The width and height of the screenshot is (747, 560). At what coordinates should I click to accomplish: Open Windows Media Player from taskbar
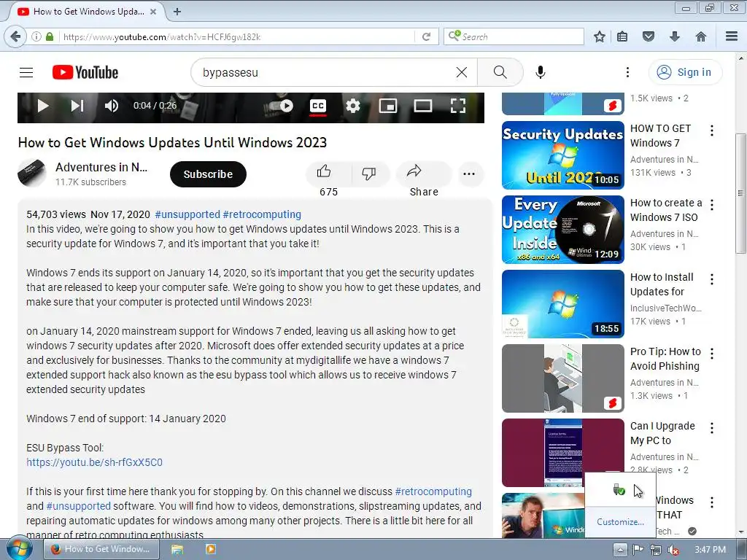coord(210,550)
